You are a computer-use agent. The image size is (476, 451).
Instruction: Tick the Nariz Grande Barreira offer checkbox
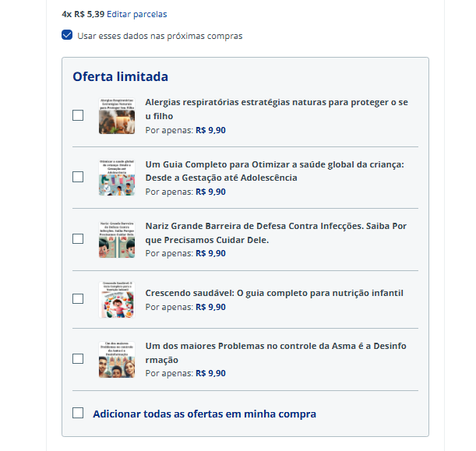tap(78, 239)
